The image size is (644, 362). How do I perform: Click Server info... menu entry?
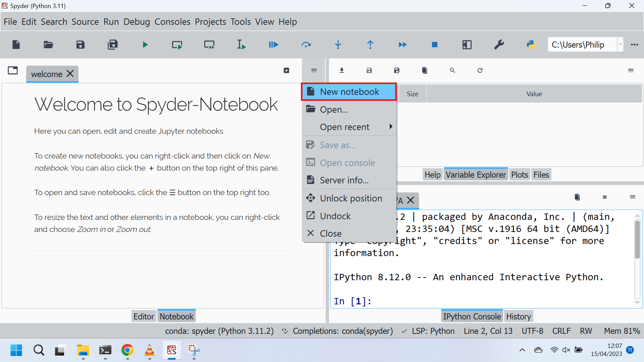344,180
